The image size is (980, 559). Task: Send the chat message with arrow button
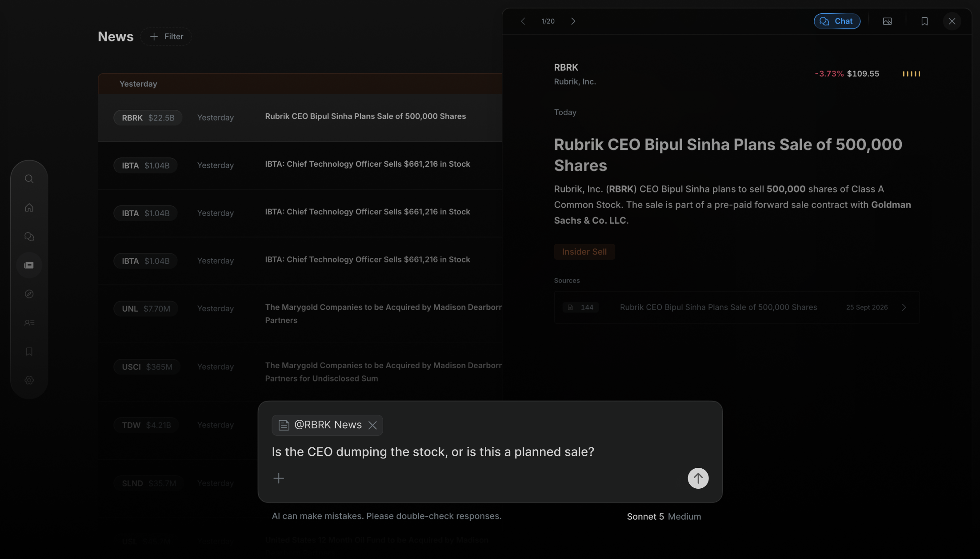pyautogui.click(x=698, y=479)
